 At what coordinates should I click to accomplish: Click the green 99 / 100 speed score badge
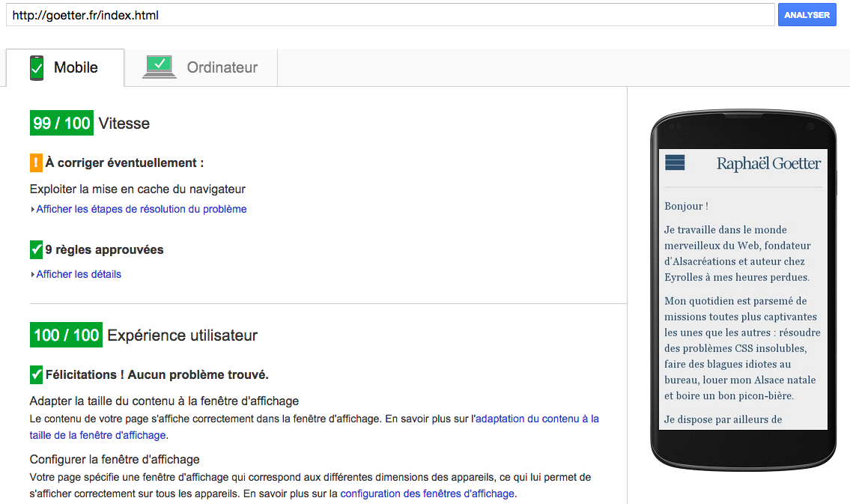(61, 124)
